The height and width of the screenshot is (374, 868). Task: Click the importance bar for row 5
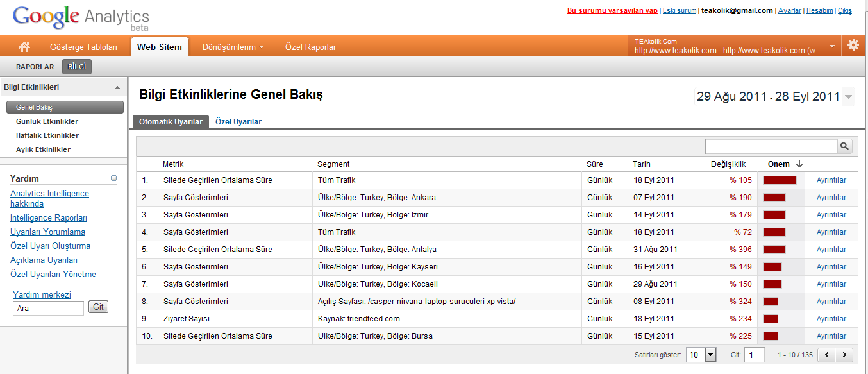coord(774,250)
